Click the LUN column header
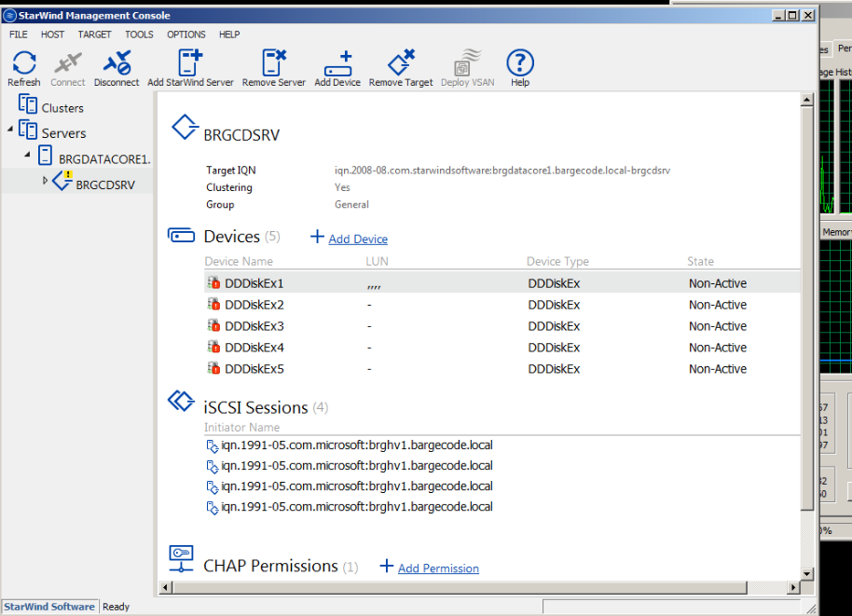This screenshot has width=852, height=616. pos(378,261)
